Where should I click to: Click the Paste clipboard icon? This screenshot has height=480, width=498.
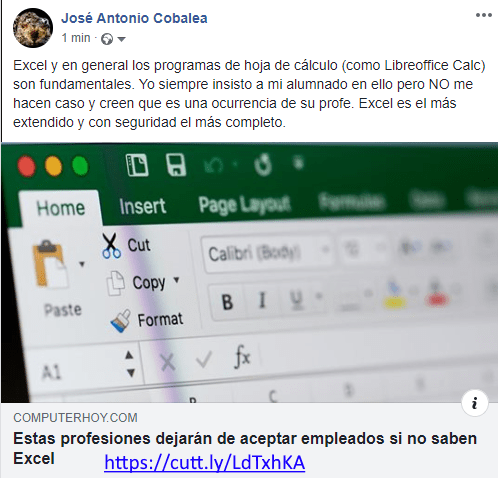(x=50, y=263)
